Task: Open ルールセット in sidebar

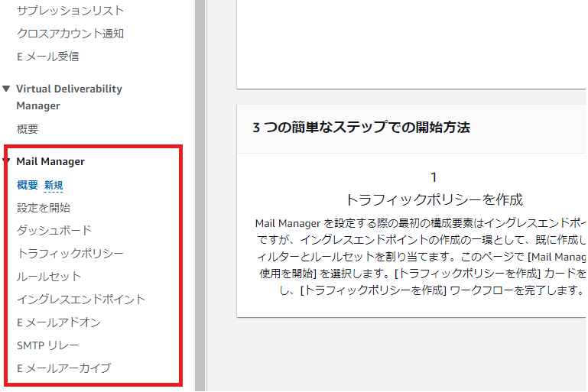Action: (x=49, y=277)
